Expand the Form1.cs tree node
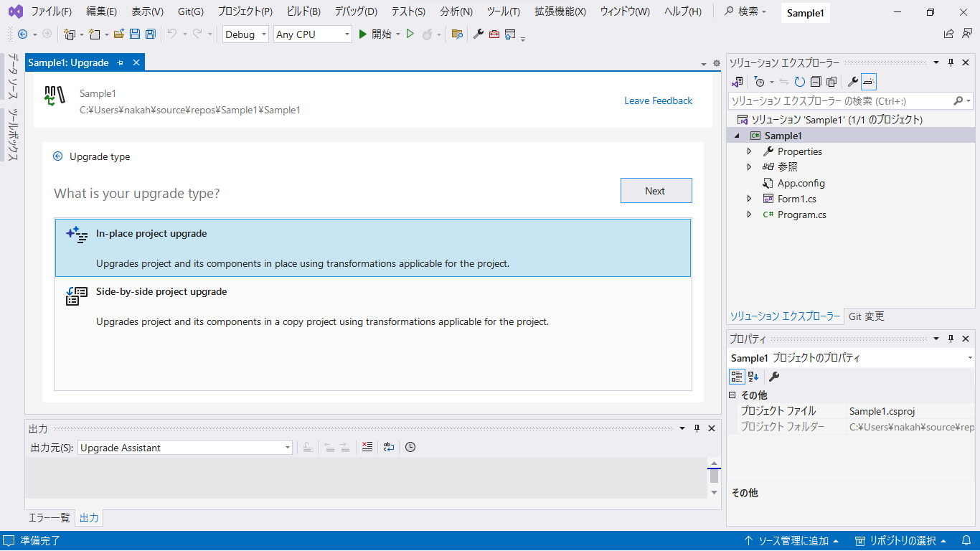This screenshot has width=980, height=551. (x=750, y=199)
